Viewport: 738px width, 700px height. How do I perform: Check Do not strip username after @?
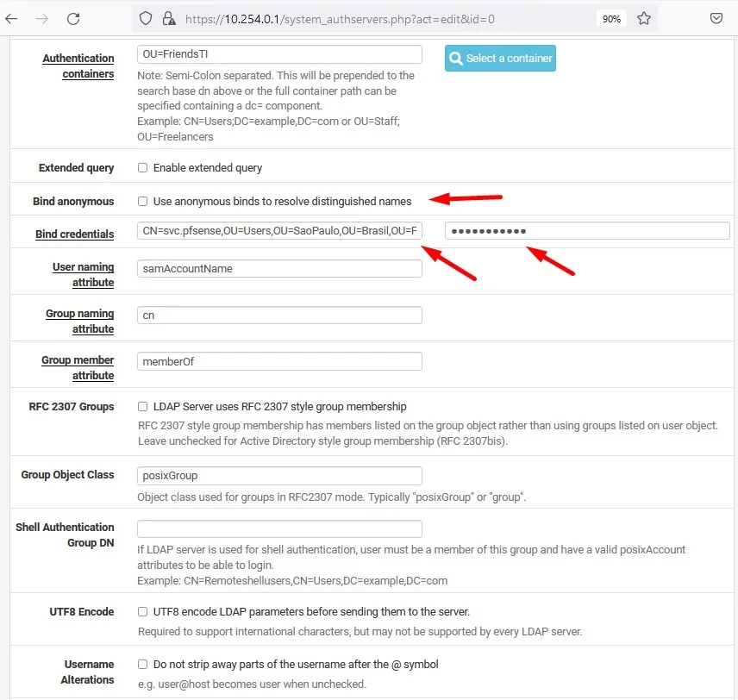tap(143, 665)
